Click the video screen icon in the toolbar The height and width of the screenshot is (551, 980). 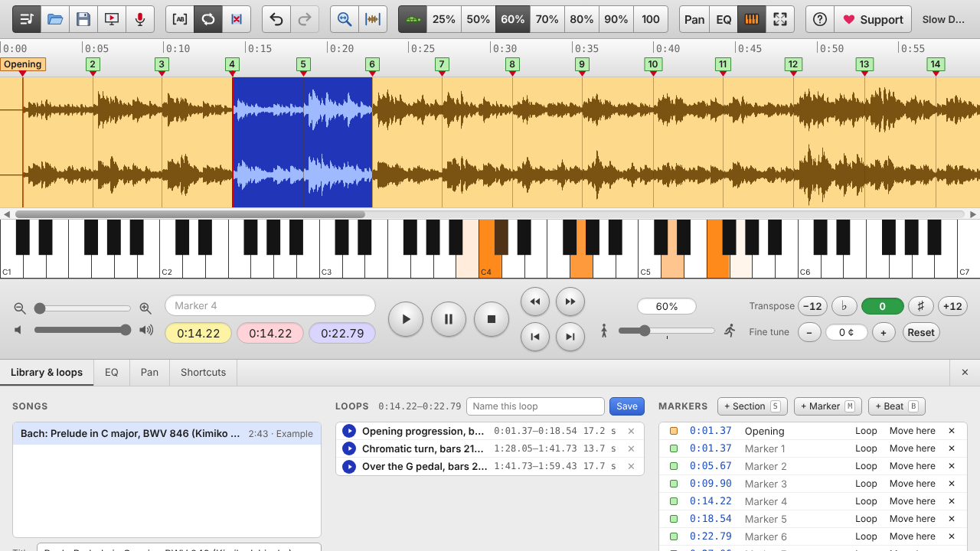[112, 19]
